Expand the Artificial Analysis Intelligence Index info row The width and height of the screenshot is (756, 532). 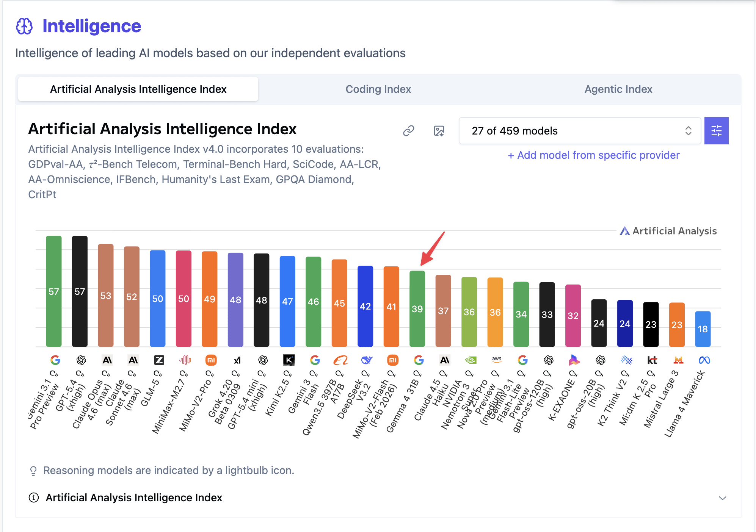click(133, 498)
